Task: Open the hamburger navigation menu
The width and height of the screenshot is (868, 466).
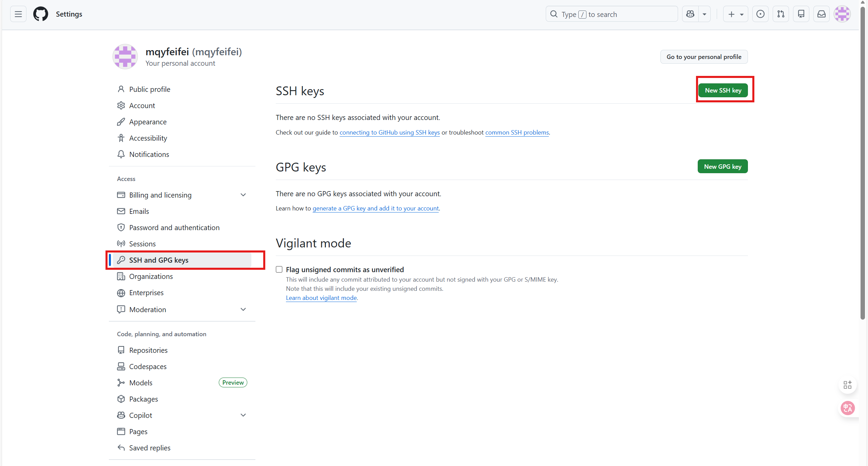Action: point(18,14)
